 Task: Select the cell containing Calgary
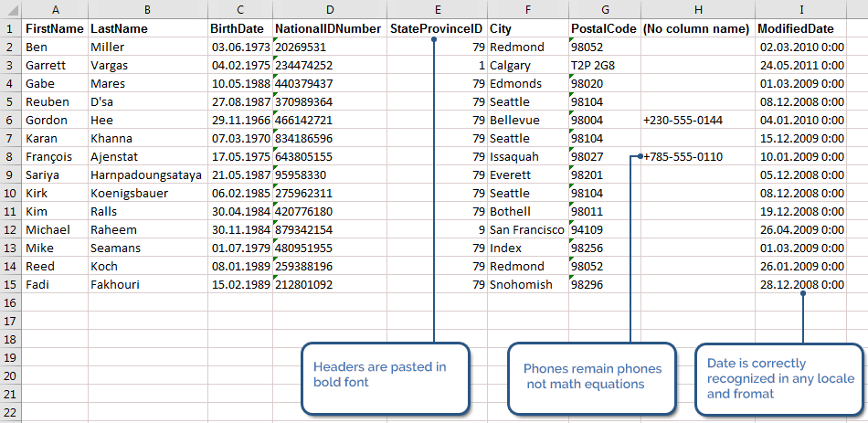pos(528,66)
